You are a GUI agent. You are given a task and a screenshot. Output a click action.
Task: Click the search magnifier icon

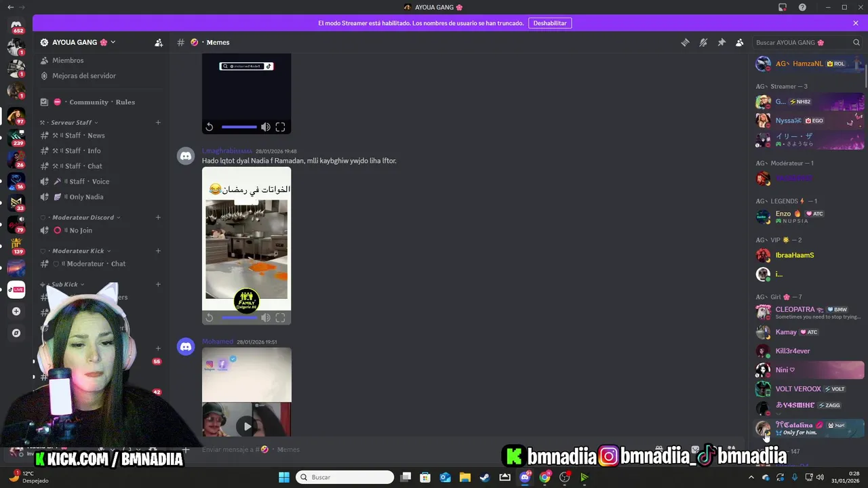(856, 42)
